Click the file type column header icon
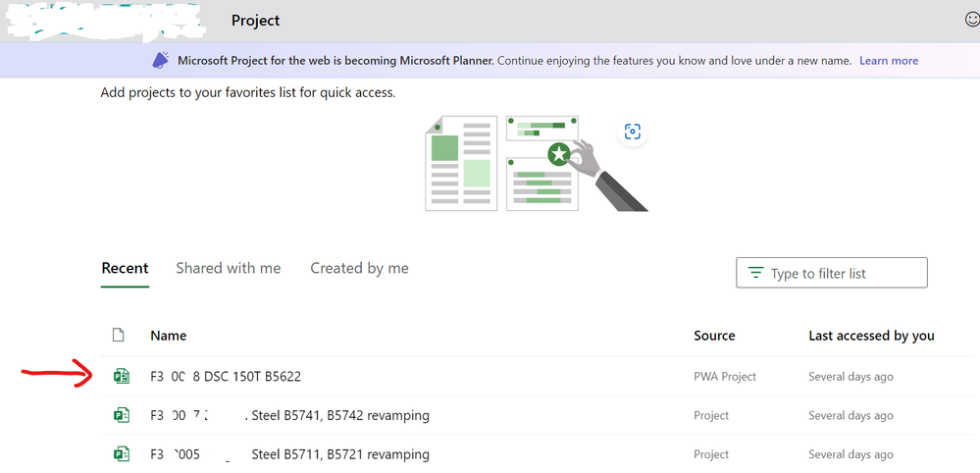980x473 pixels. [x=118, y=335]
